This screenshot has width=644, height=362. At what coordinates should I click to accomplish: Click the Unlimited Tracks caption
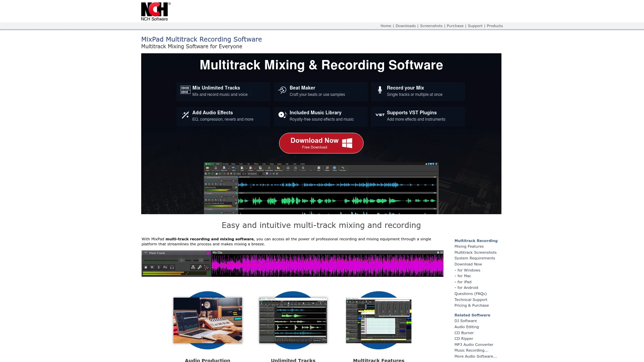click(293, 360)
